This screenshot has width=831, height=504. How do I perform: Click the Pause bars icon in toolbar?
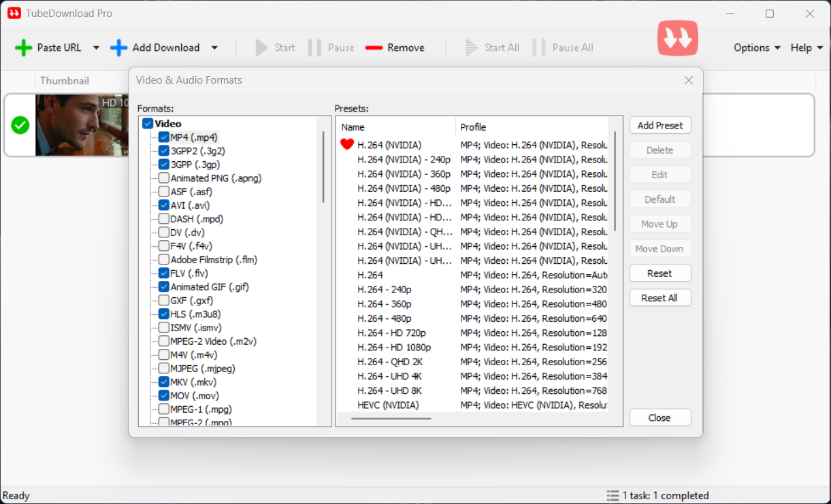click(x=314, y=48)
